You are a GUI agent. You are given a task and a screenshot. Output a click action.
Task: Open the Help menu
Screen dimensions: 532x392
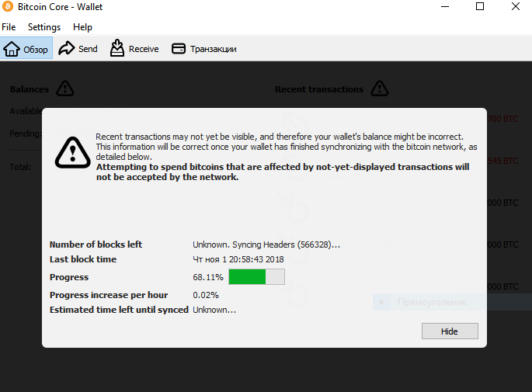coord(82,27)
